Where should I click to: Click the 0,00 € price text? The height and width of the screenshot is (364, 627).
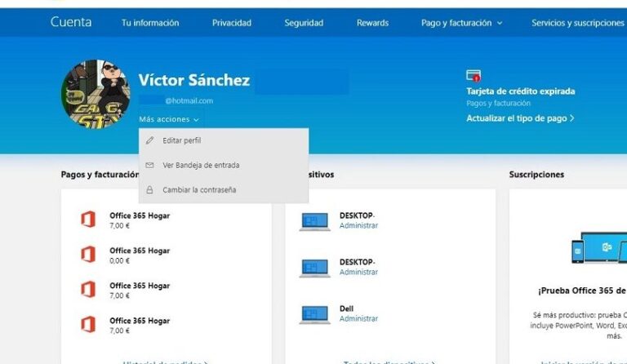point(119,260)
